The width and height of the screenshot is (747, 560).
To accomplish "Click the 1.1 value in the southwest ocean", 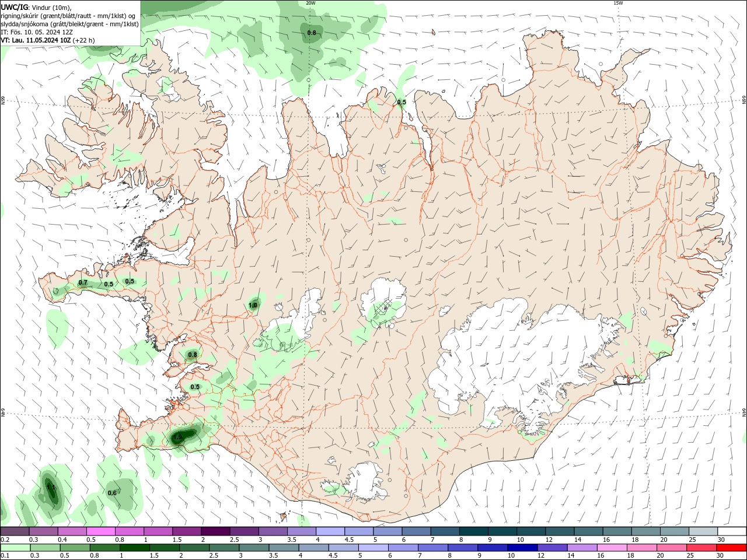I will point(51,487).
